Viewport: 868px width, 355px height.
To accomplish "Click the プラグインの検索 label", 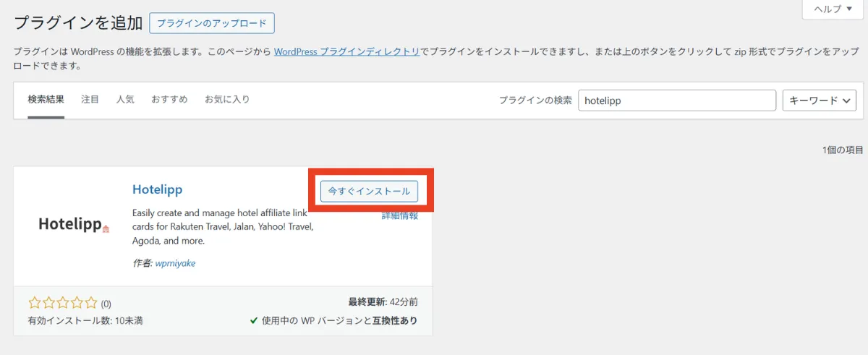I will (x=535, y=100).
